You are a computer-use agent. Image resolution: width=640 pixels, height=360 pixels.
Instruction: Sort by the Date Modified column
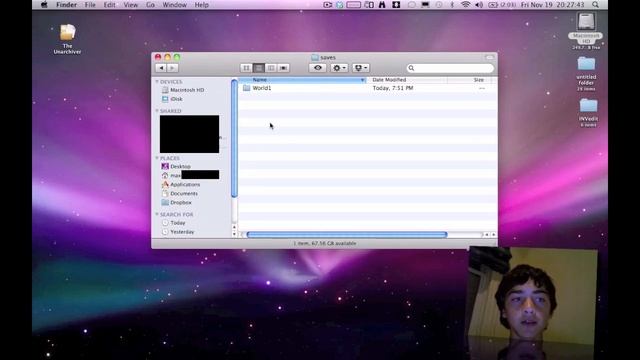pos(407,80)
